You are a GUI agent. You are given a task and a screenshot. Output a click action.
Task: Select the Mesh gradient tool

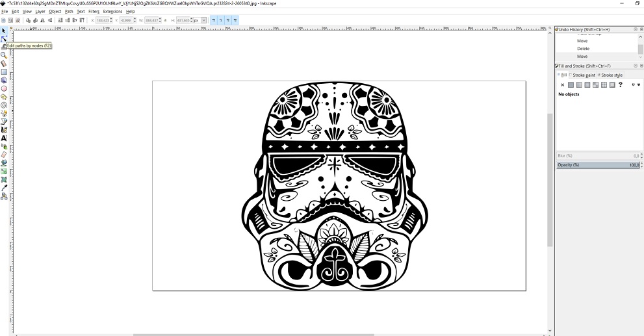point(4,179)
